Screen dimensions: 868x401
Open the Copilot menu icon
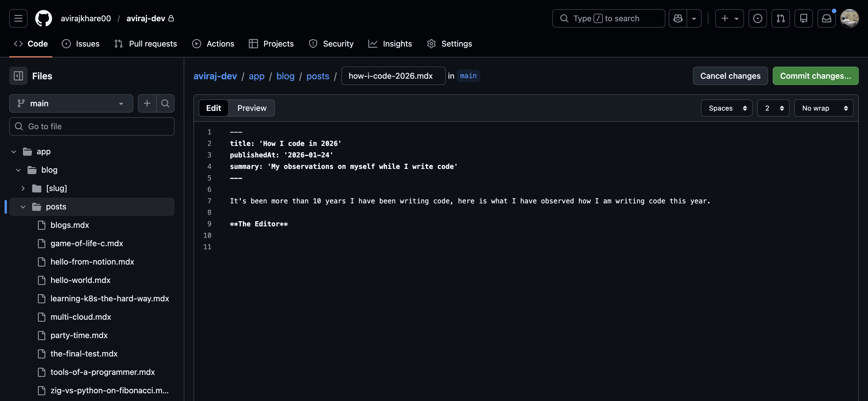click(678, 18)
